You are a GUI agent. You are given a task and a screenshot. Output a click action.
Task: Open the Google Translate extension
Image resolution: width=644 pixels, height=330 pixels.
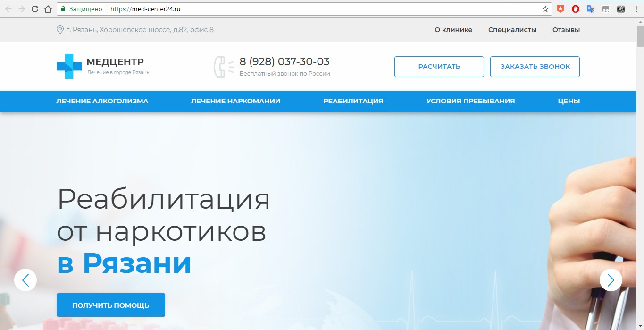[590, 9]
